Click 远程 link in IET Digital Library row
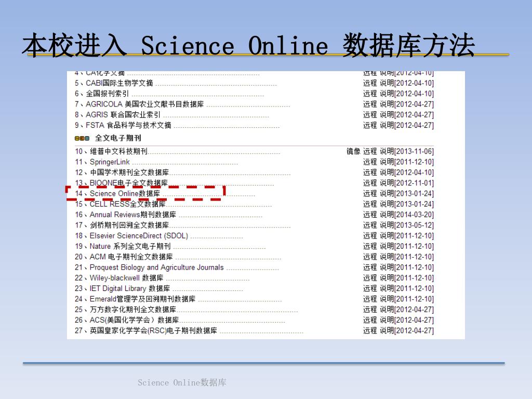 tap(370, 288)
